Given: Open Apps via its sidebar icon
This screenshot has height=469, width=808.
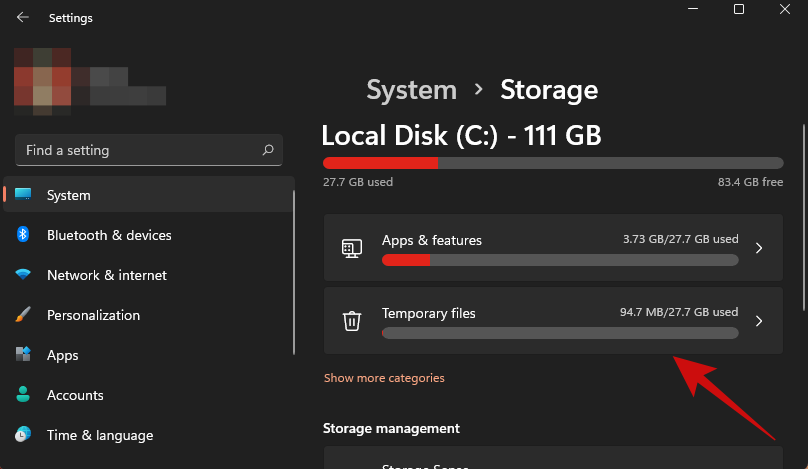Looking at the screenshot, I should (23, 355).
